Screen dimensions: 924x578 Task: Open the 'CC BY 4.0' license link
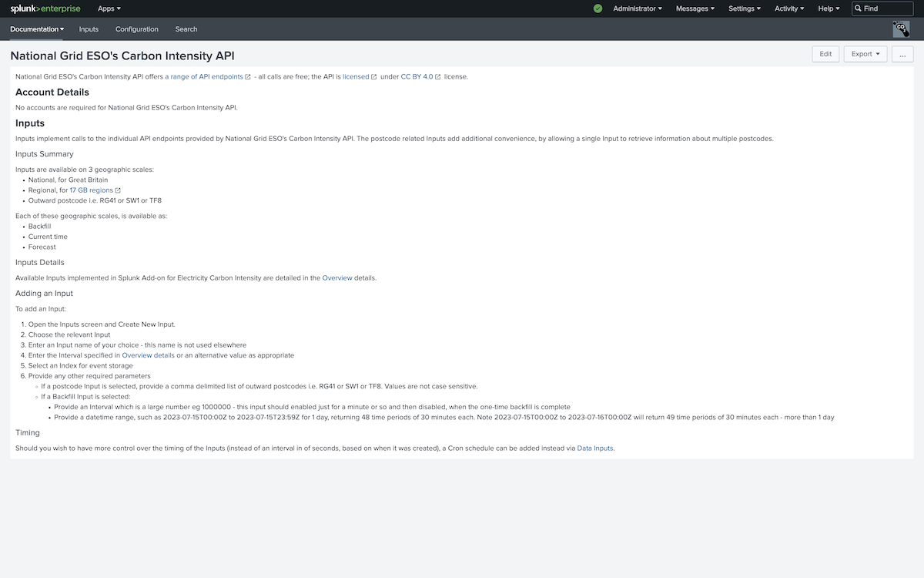[x=417, y=77]
